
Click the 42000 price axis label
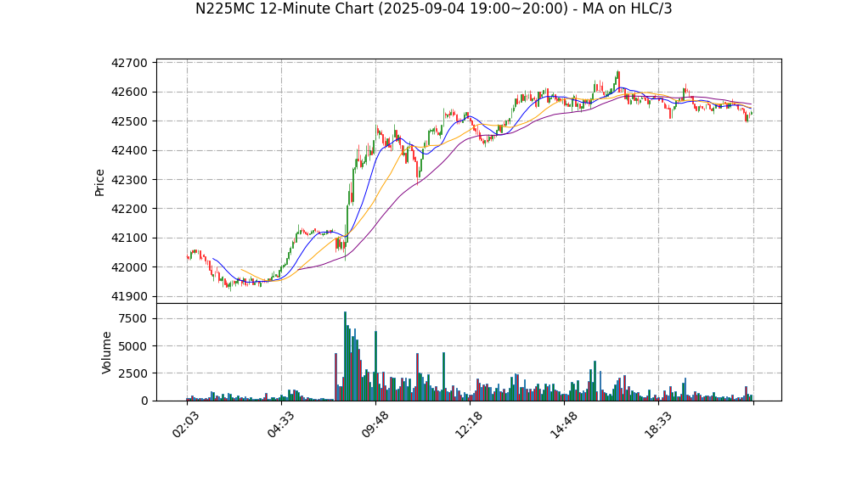(130, 268)
